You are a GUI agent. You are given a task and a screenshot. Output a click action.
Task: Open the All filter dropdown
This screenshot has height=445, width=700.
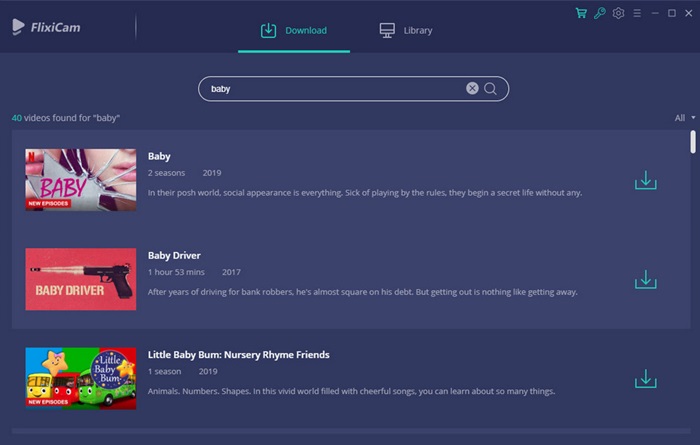pos(685,118)
